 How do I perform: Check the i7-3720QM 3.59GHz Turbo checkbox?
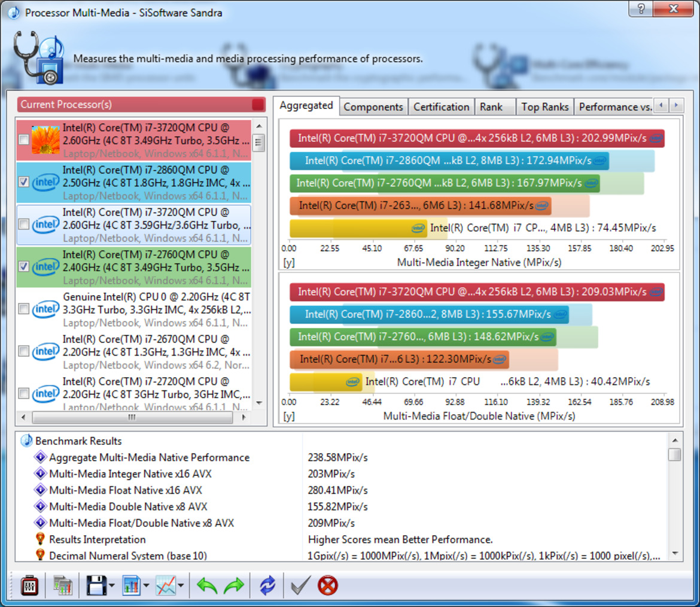click(x=24, y=224)
